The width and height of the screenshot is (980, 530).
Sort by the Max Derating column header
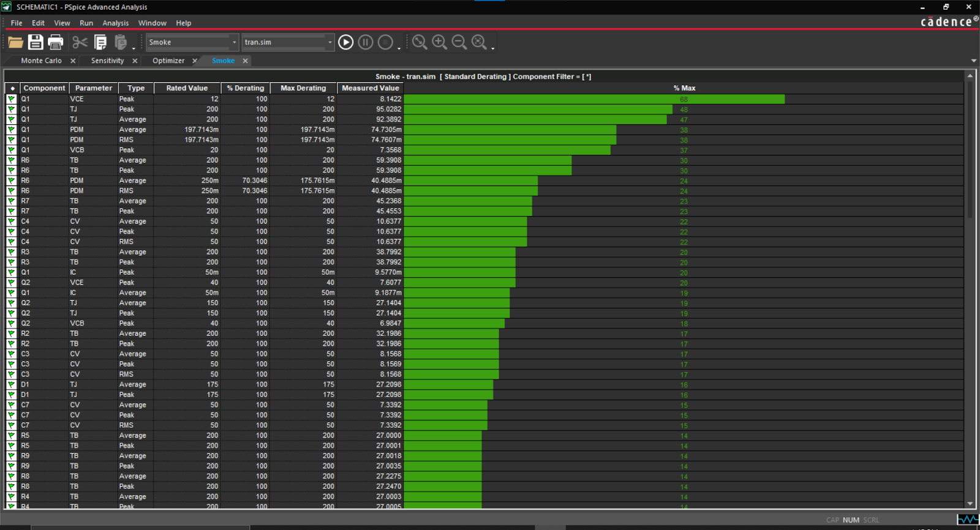click(x=303, y=88)
